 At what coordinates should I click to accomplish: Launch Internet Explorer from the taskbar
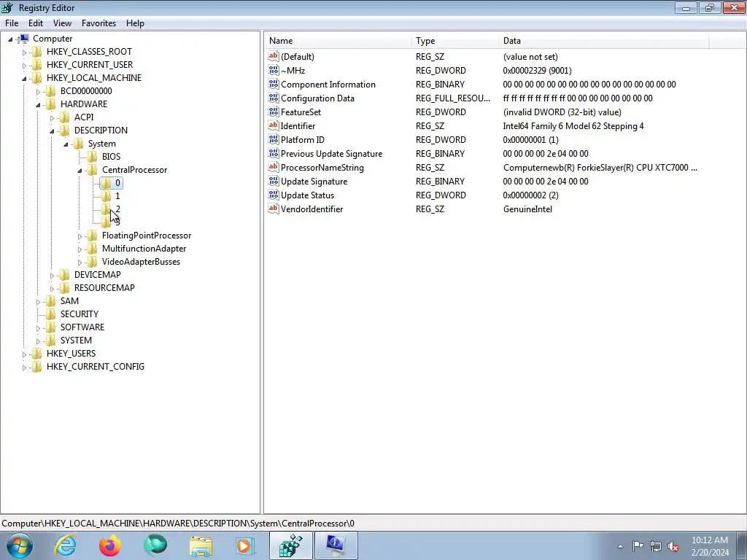tap(65, 545)
